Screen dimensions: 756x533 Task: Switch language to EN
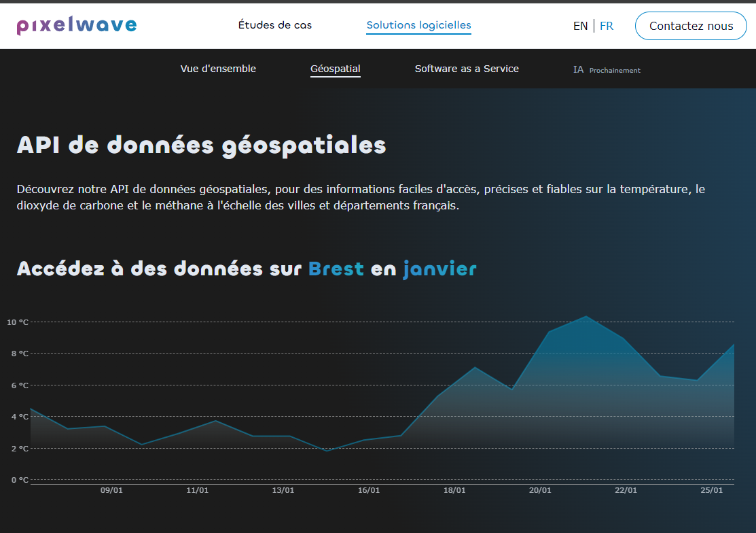pos(580,26)
